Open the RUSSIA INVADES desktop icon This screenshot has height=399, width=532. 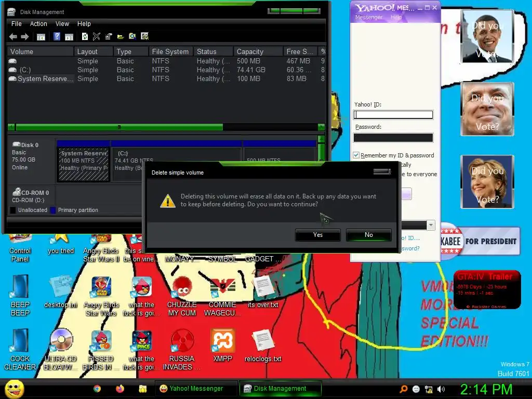click(182, 350)
